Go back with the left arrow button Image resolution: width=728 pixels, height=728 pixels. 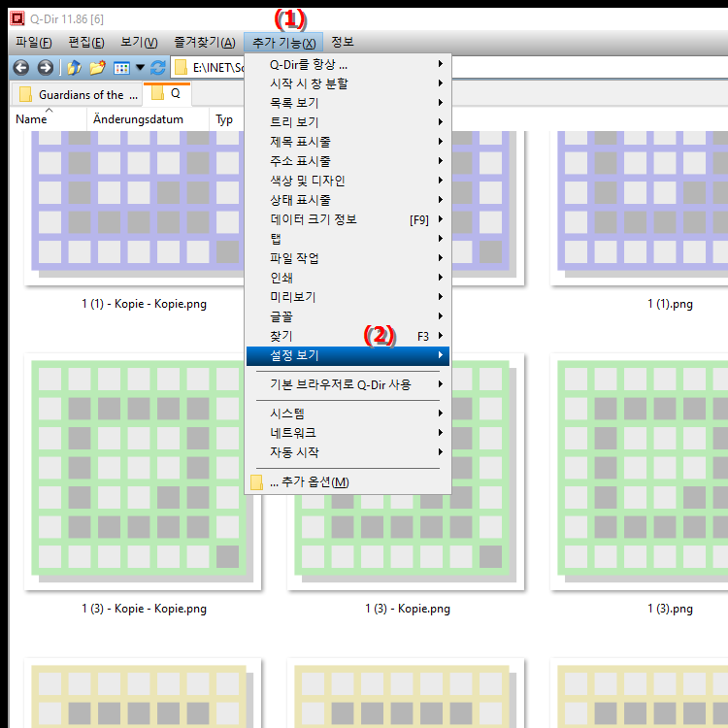pyautogui.click(x=21, y=68)
